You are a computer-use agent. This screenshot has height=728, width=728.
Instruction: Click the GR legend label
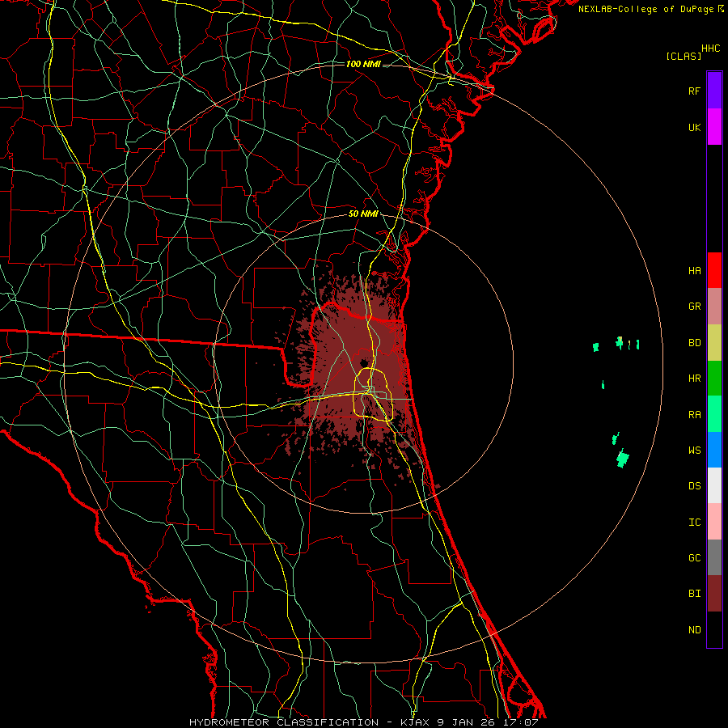pos(694,307)
